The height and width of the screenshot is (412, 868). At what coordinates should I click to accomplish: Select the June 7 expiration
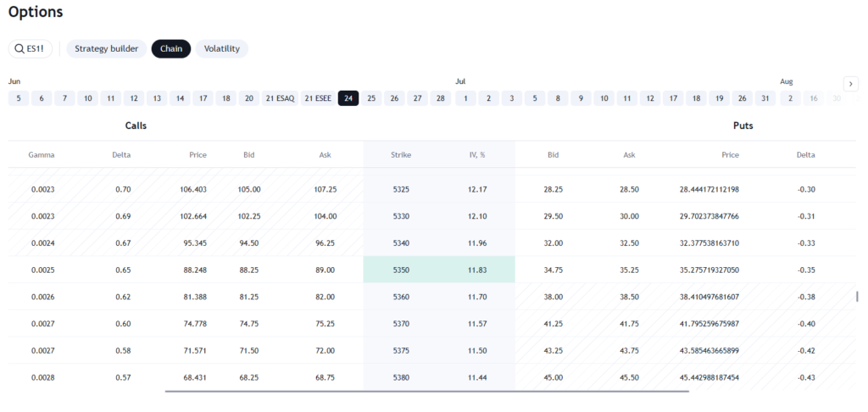click(64, 98)
